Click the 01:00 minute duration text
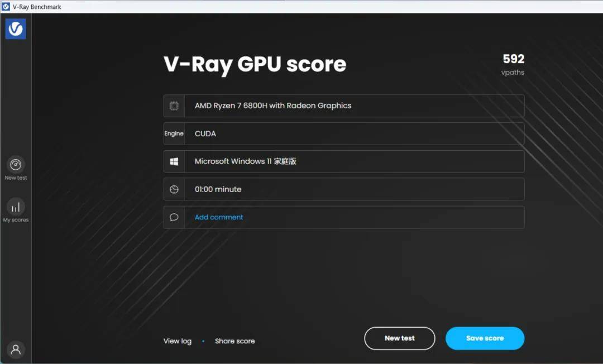Image resolution: width=603 pixels, height=364 pixels. 218,189
